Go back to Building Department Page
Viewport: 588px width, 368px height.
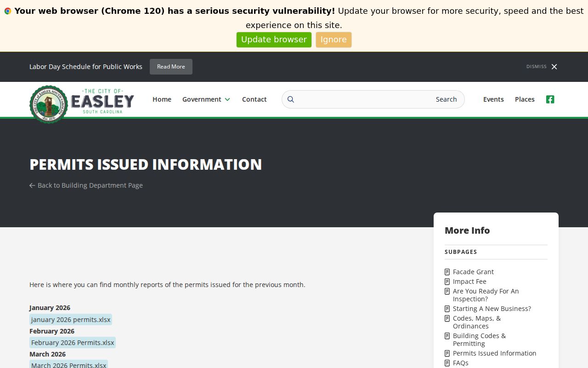tap(86, 185)
